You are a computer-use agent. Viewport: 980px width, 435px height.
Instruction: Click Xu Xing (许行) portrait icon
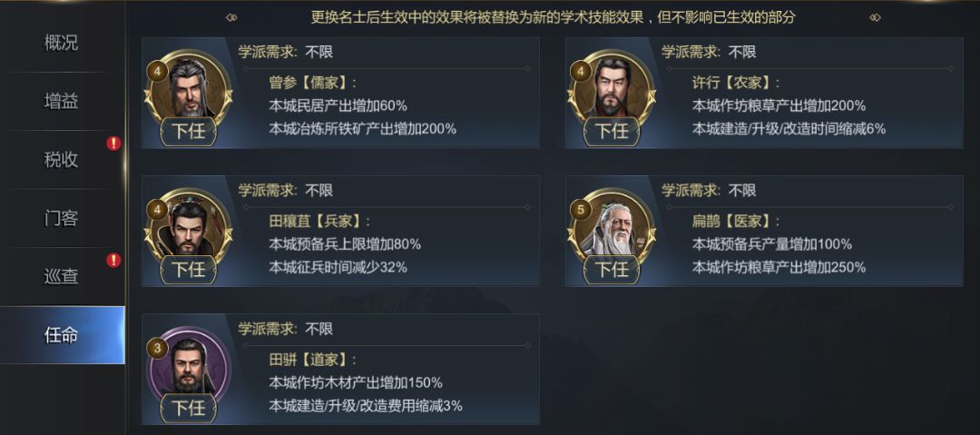point(612,86)
